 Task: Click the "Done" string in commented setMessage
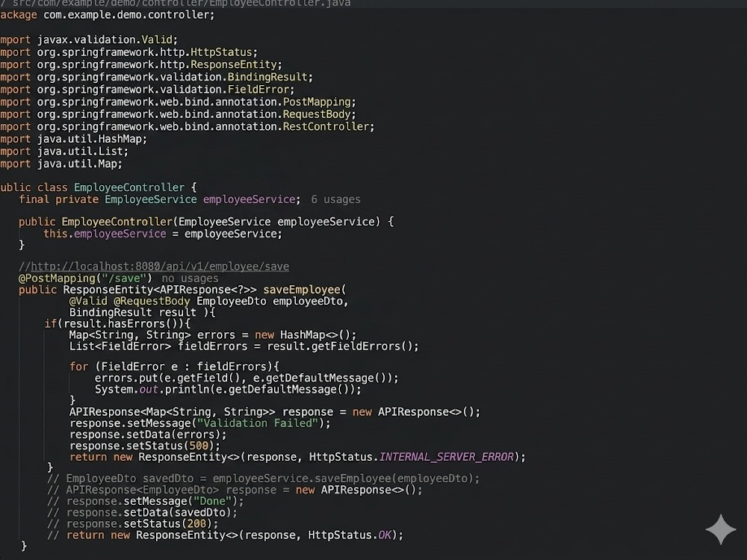[x=212, y=502]
